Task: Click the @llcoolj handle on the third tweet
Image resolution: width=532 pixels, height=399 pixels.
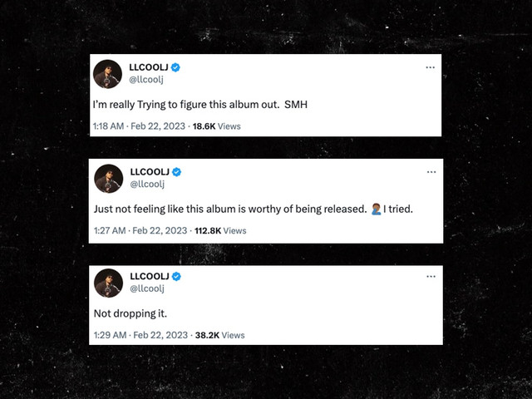Action: [x=147, y=288]
